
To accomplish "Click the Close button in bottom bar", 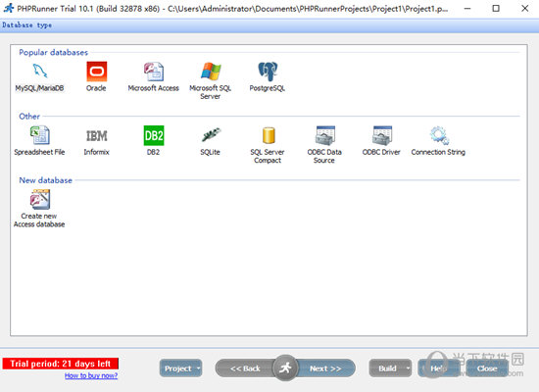I will (487, 368).
